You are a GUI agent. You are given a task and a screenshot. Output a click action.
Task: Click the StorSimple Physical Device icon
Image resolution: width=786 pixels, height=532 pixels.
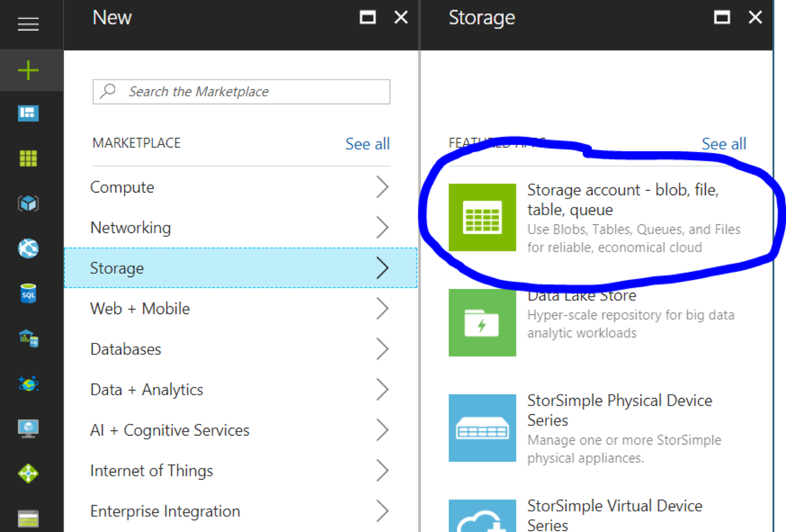click(482, 428)
